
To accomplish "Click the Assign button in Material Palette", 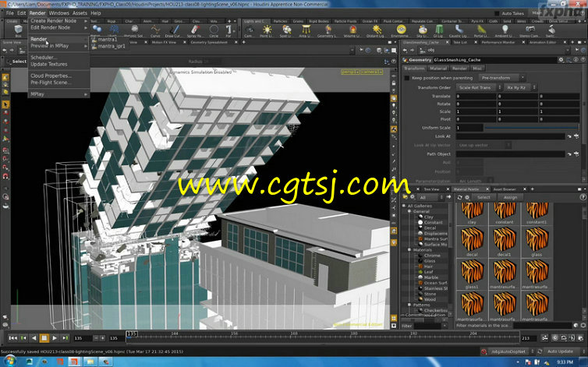I will click(510, 197).
